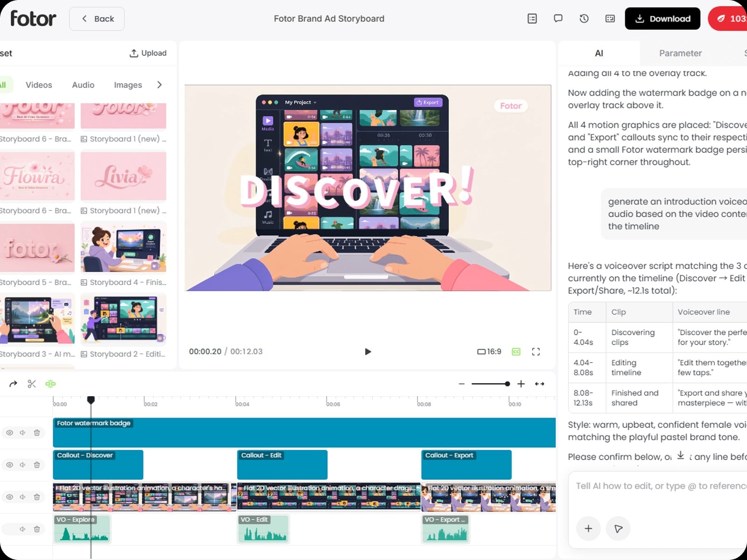Open version history clock icon

pyautogui.click(x=584, y=19)
